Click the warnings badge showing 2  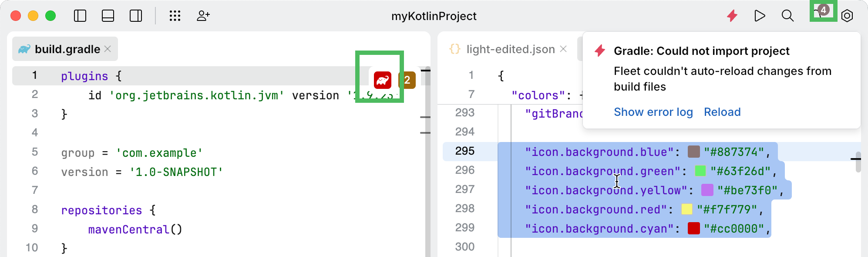(x=407, y=80)
